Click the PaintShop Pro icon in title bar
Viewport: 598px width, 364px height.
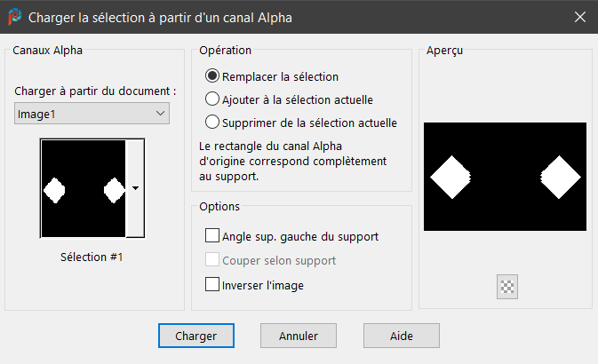[x=14, y=17]
